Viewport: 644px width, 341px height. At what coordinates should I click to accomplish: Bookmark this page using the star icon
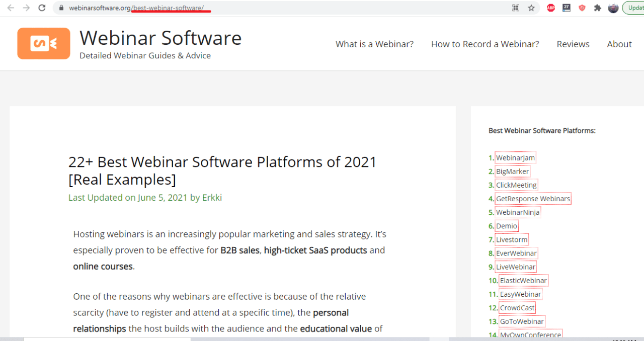tap(532, 8)
